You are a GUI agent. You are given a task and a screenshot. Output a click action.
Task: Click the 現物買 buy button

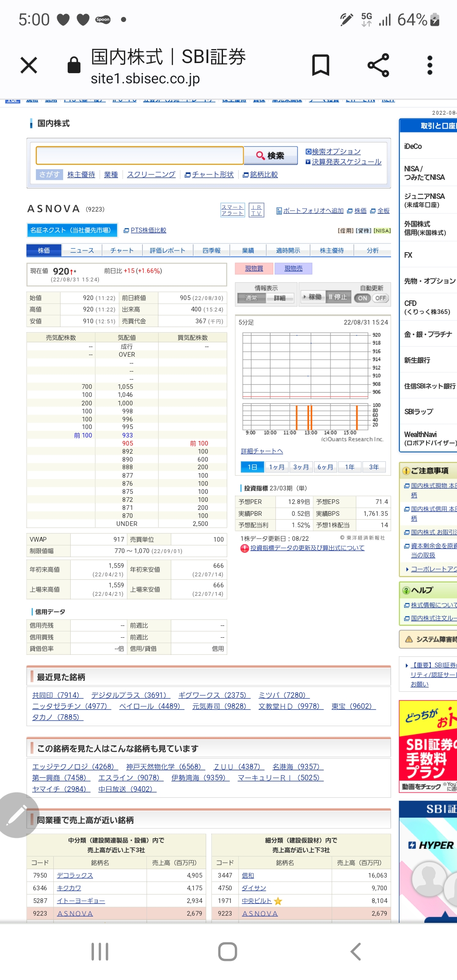[x=254, y=268]
